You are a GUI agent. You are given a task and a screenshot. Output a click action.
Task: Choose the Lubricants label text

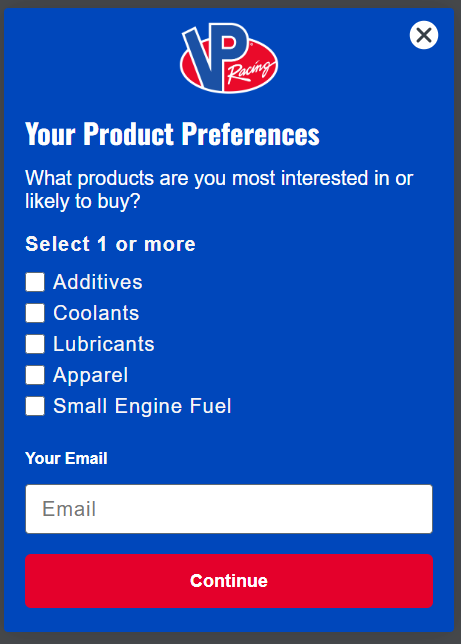click(x=104, y=344)
